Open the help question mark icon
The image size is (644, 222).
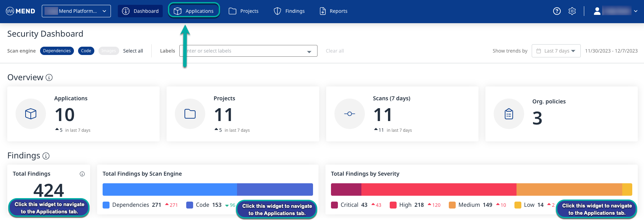(557, 11)
